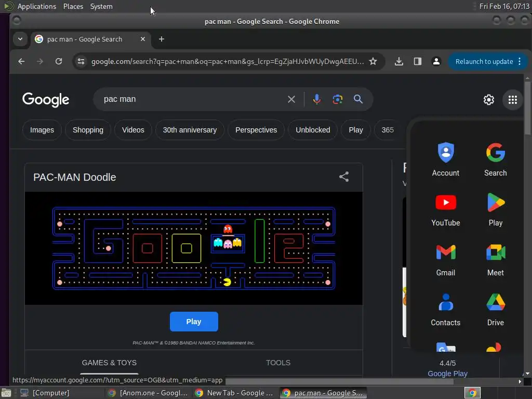532x399 pixels.
Task: Open the System menu
Action: pyautogui.click(x=101, y=6)
